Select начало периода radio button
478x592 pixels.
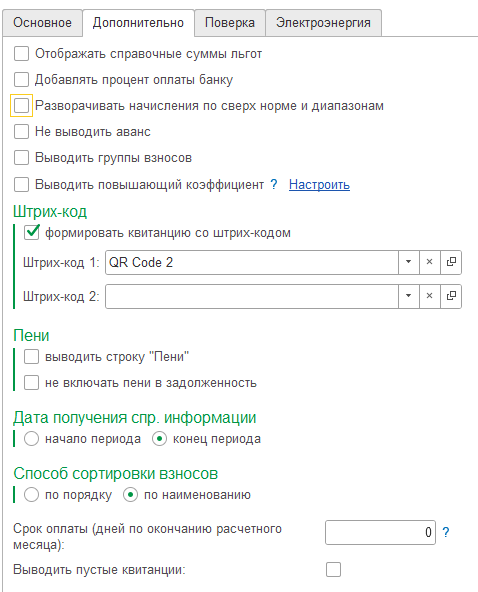click(x=31, y=439)
